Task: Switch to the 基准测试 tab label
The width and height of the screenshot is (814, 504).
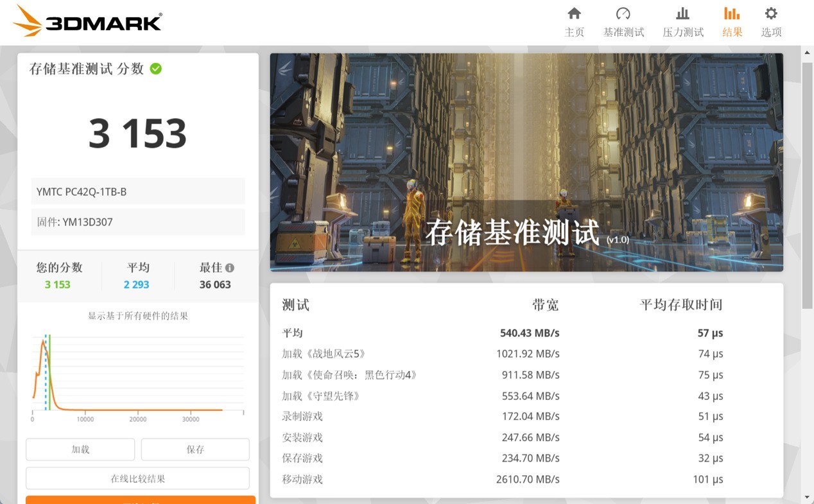Action: pos(623,32)
